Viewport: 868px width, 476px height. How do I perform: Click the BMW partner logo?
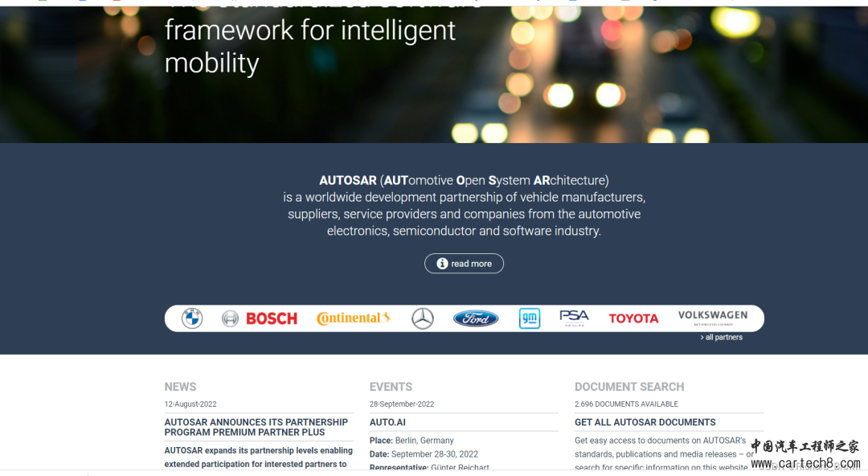point(192,318)
